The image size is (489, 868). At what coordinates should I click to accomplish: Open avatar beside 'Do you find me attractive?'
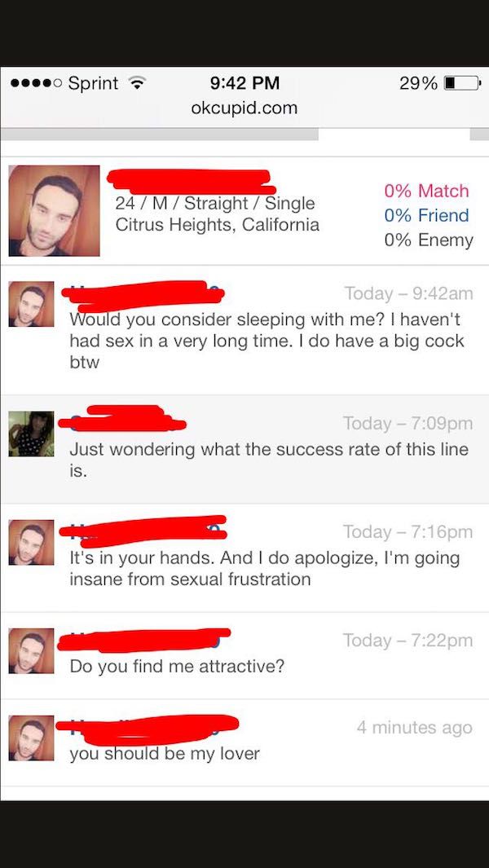32,651
